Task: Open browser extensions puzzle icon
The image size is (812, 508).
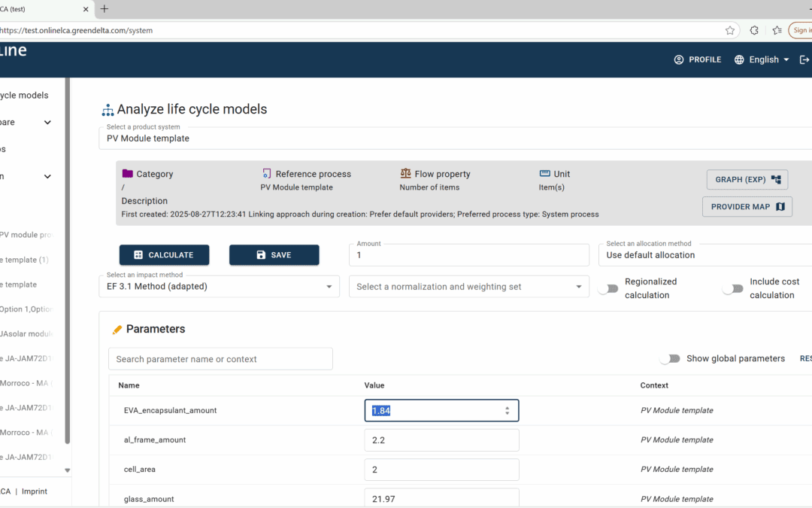Action: [754, 30]
